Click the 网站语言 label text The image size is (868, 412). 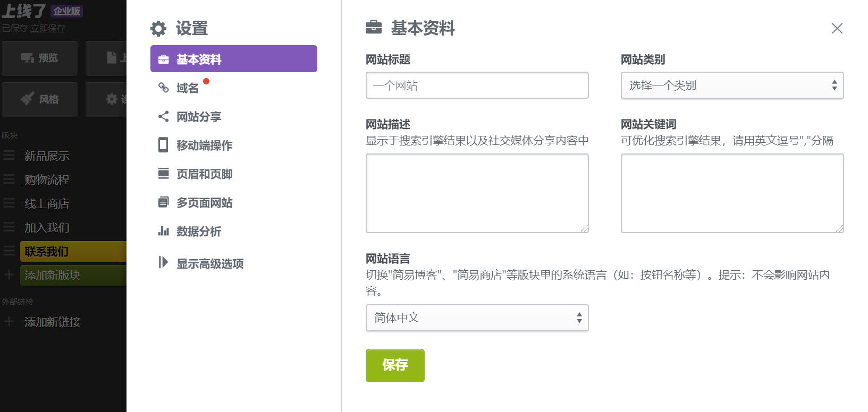tap(388, 259)
